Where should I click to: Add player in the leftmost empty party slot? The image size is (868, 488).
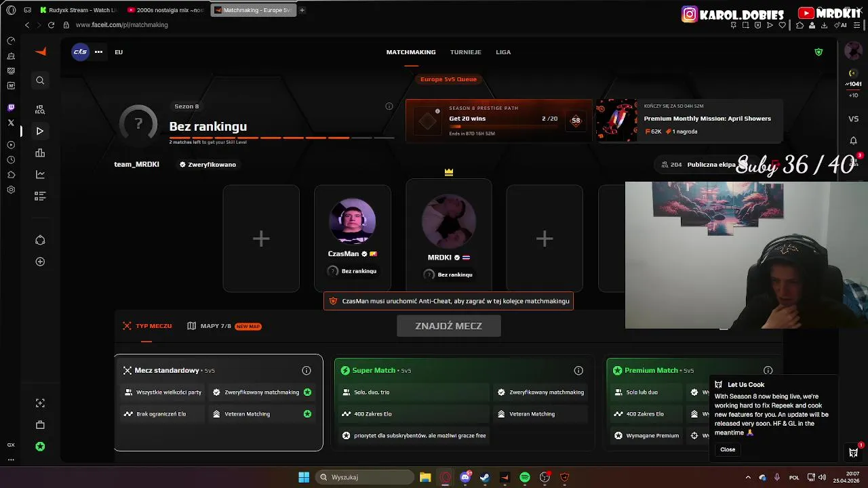click(261, 239)
